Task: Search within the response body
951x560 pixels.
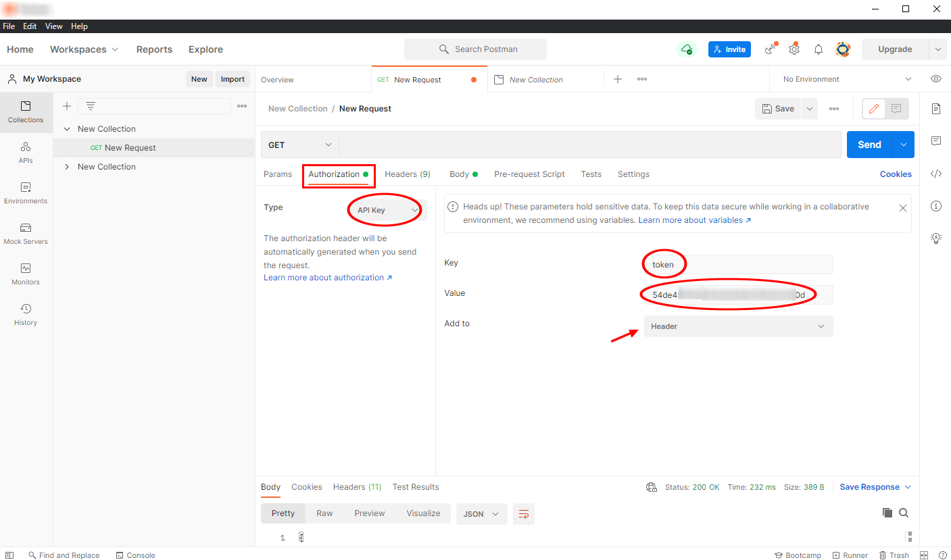Action: point(904,513)
